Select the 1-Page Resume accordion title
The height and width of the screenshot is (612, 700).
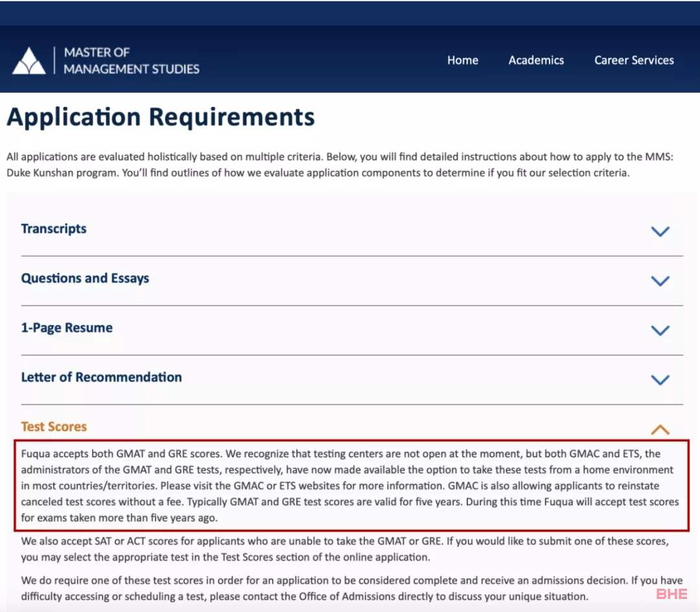point(67,328)
